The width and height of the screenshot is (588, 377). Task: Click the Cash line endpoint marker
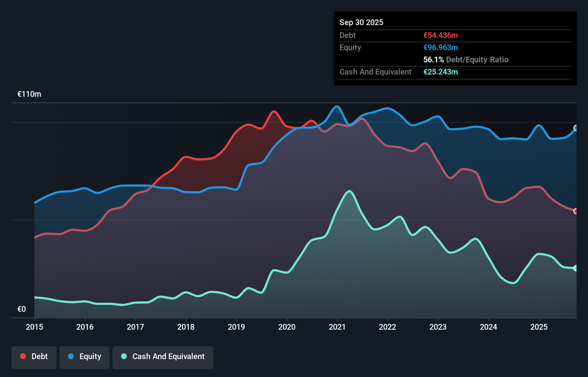[x=576, y=268]
